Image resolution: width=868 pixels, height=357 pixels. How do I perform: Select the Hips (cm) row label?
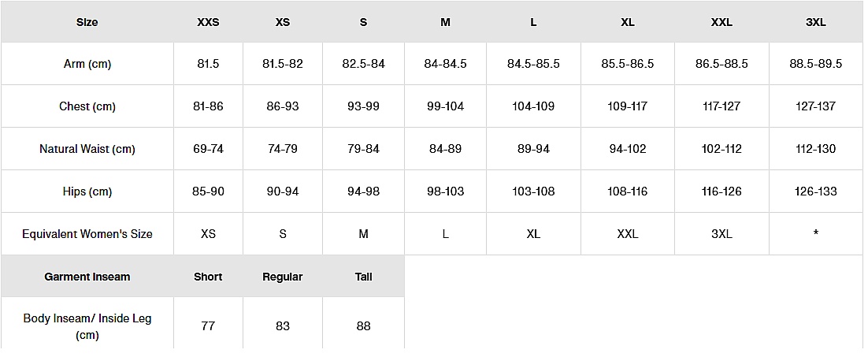click(x=87, y=192)
